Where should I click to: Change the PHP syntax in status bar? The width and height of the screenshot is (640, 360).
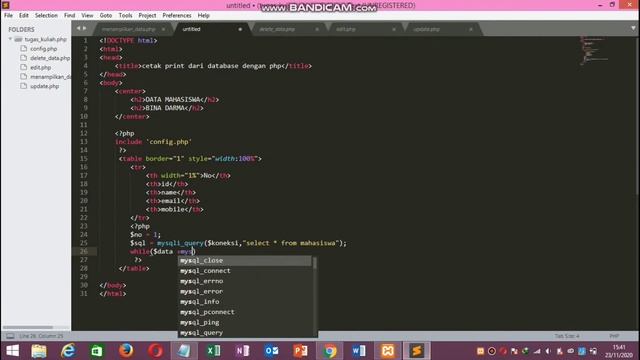pos(614,336)
